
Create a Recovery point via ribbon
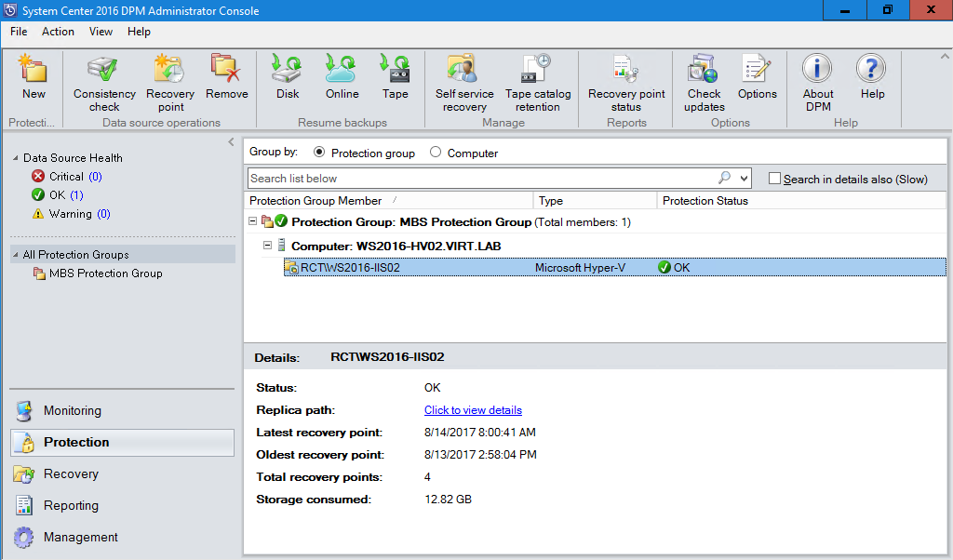click(170, 83)
